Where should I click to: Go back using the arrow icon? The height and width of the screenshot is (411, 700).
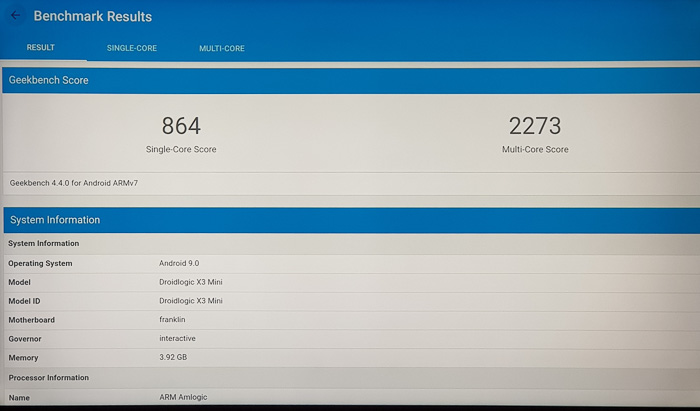click(15, 16)
